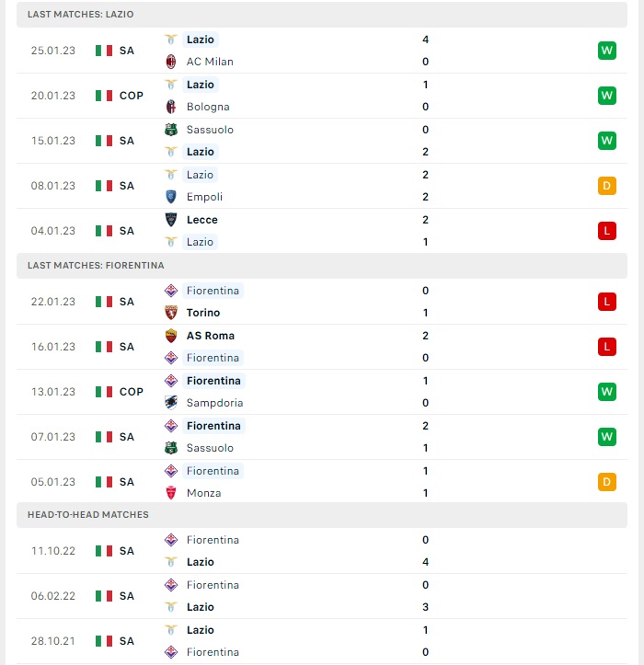Viewport: 644px width, 665px height.
Task: Click the Sampdoria club crest icon
Action: 171,403
